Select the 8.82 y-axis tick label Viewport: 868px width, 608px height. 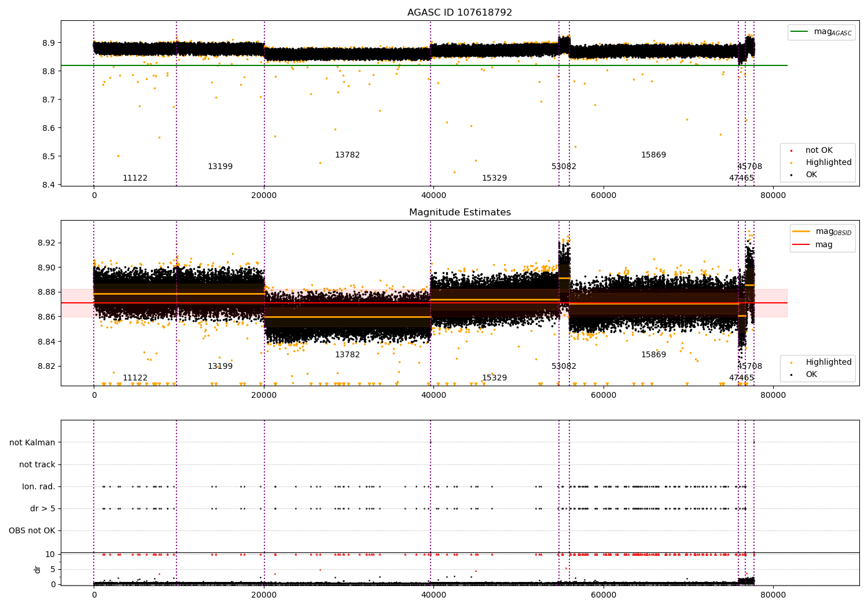point(46,366)
